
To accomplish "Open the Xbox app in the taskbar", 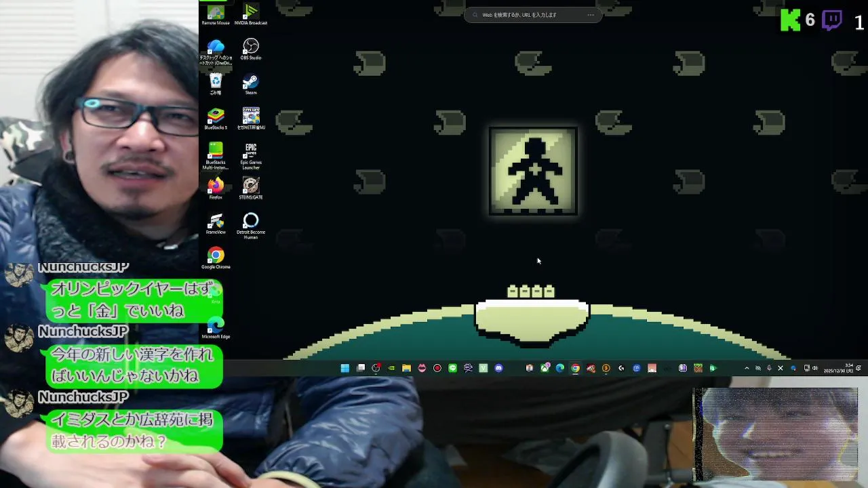I will (545, 368).
